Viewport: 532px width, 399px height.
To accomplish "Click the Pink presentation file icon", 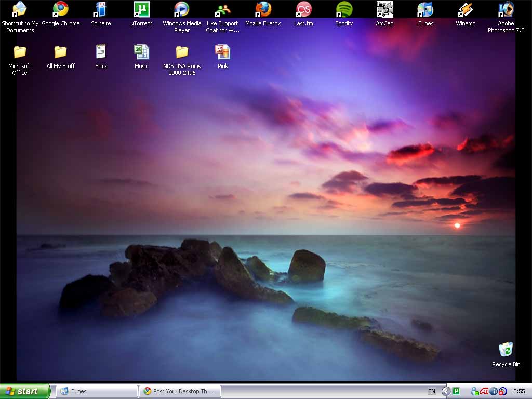I will point(222,52).
